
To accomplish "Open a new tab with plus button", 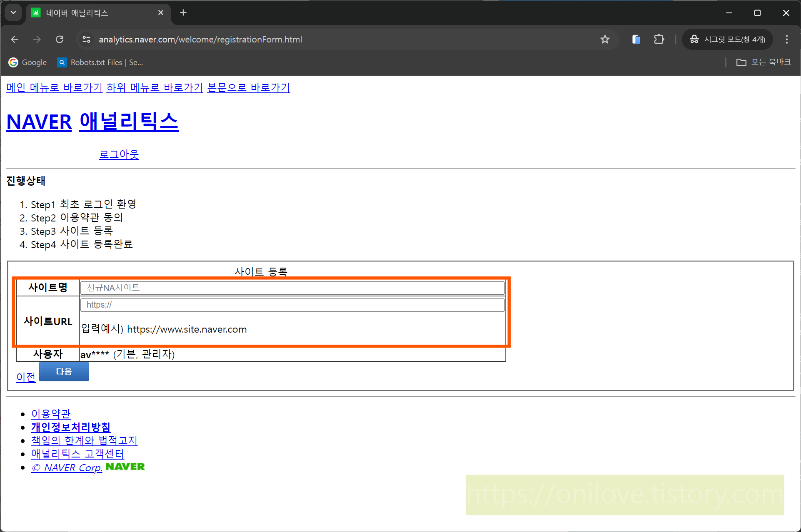I will [x=183, y=12].
